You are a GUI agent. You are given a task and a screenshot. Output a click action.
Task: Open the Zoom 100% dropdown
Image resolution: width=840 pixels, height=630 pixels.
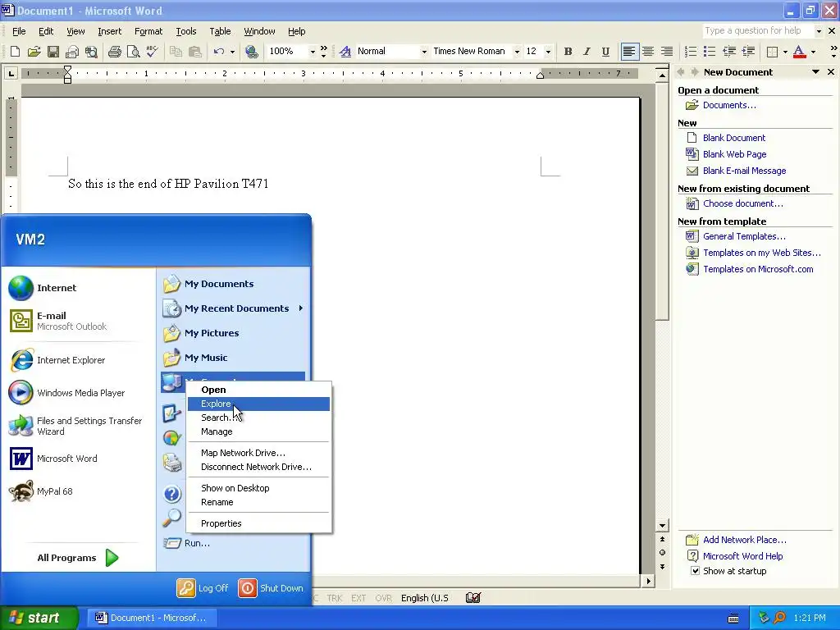click(x=313, y=52)
